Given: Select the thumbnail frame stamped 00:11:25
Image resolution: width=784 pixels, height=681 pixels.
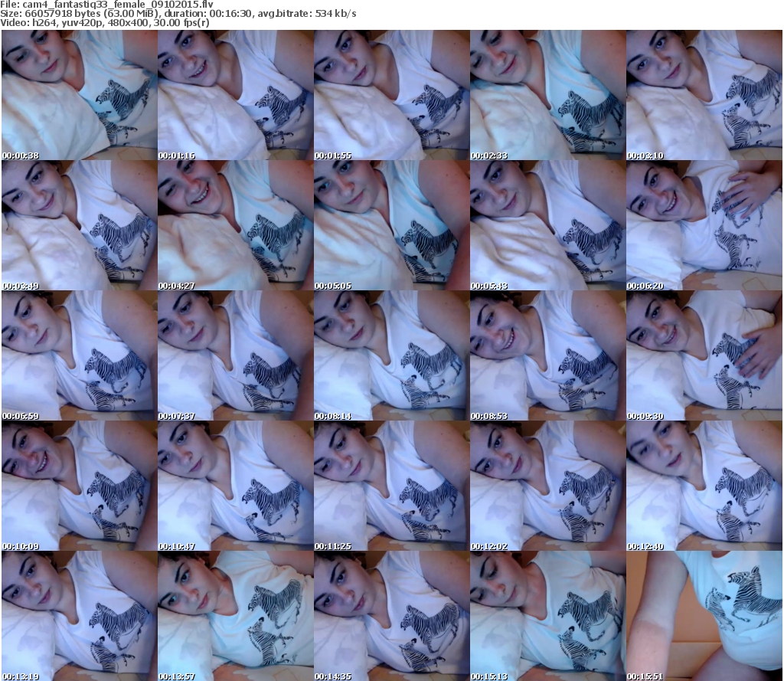Looking at the screenshot, I should (x=391, y=486).
